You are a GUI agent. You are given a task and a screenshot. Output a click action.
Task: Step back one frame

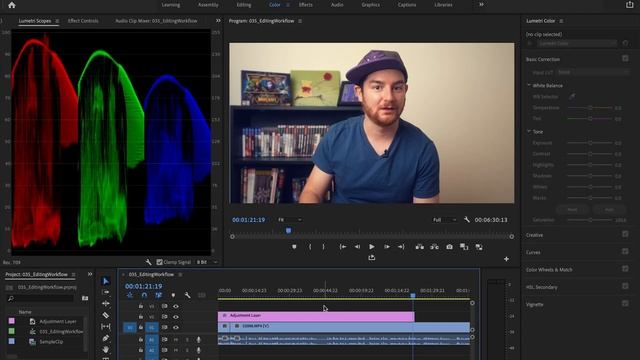pos(357,247)
